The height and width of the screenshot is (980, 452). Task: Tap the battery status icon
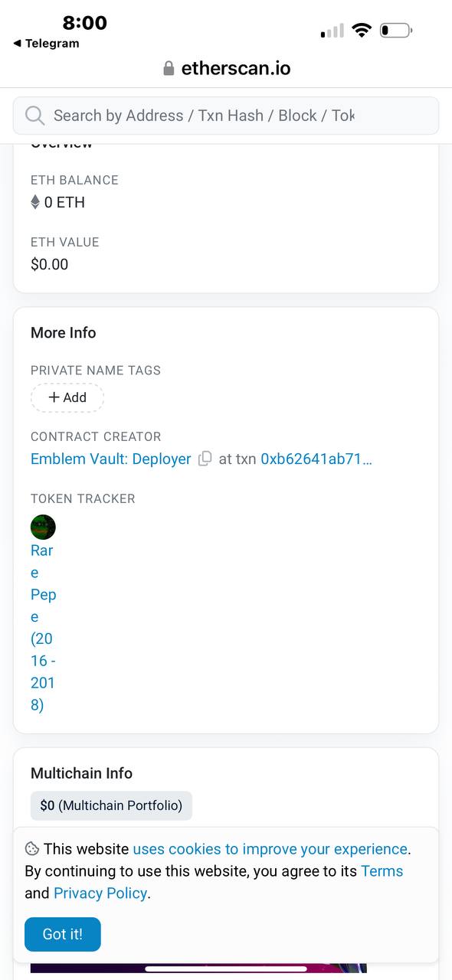[396, 31]
